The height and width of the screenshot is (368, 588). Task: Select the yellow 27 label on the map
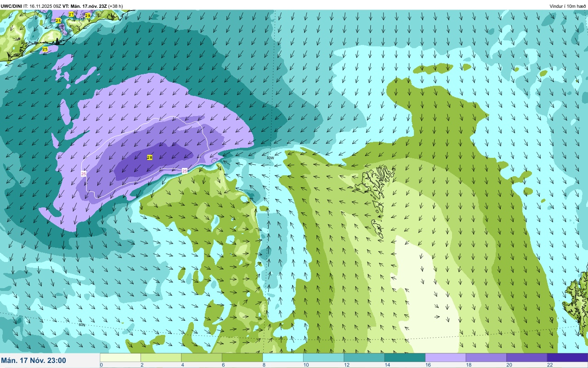pyautogui.click(x=71, y=14)
